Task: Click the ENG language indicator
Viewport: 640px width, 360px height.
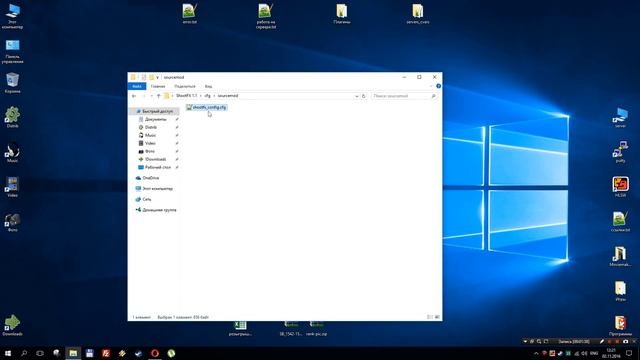Action: (594, 353)
